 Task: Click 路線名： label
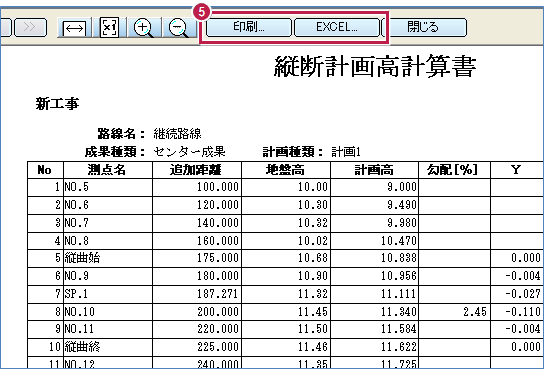[121, 134]
